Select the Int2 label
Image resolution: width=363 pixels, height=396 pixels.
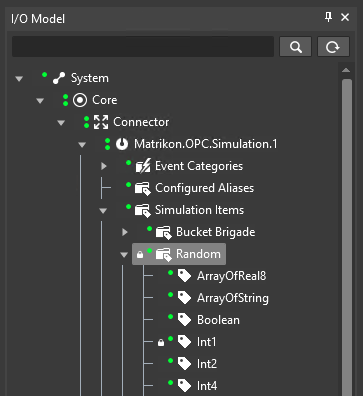pyautogui.click(x=207, y=364)
